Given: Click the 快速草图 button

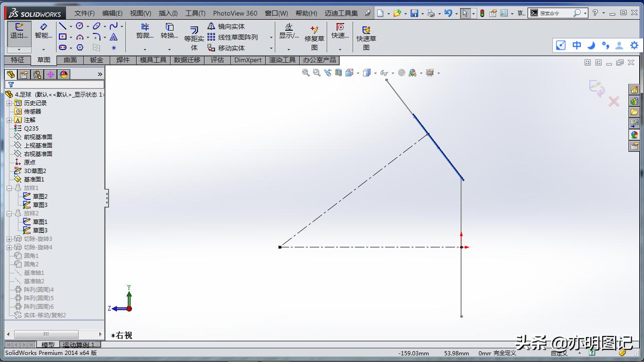Looking at the screenshot, I should pos(366,35).
